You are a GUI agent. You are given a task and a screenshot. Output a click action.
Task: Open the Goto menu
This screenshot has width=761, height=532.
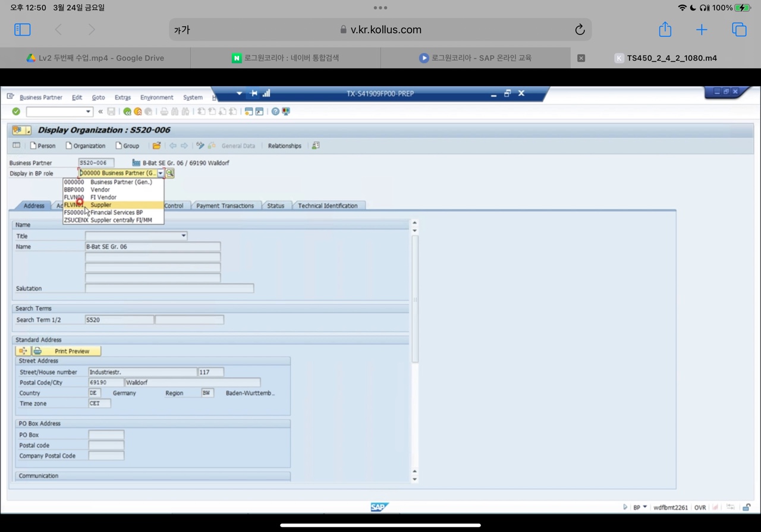(98, 97)
